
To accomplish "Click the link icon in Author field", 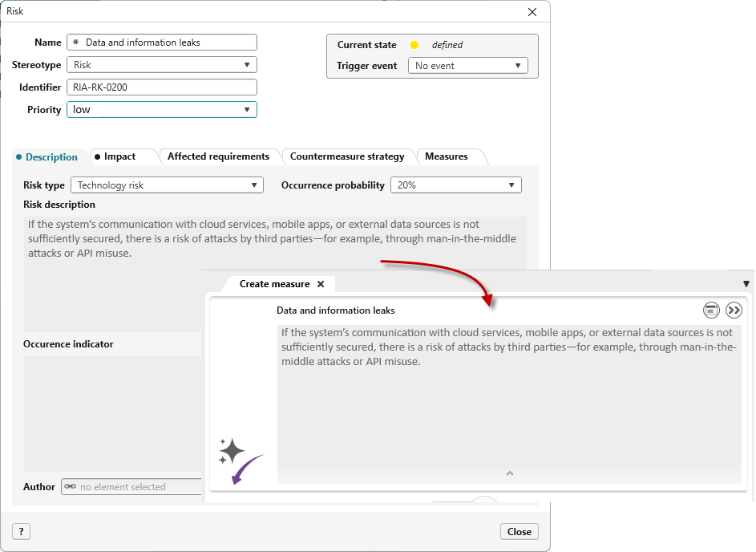I will pyautogui.click(x=71, y=487).
